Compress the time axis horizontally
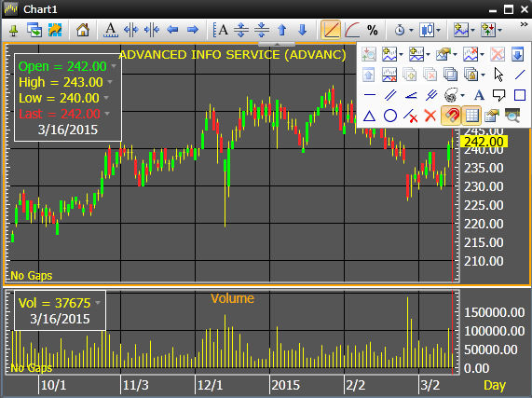This screenshot has width=532, height=398. [x=152, y=30]
